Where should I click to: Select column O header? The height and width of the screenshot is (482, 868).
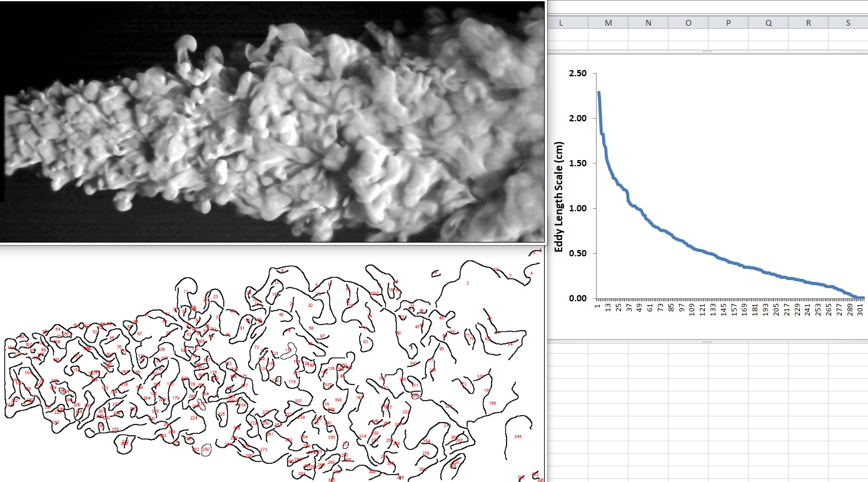pos(688,23)
